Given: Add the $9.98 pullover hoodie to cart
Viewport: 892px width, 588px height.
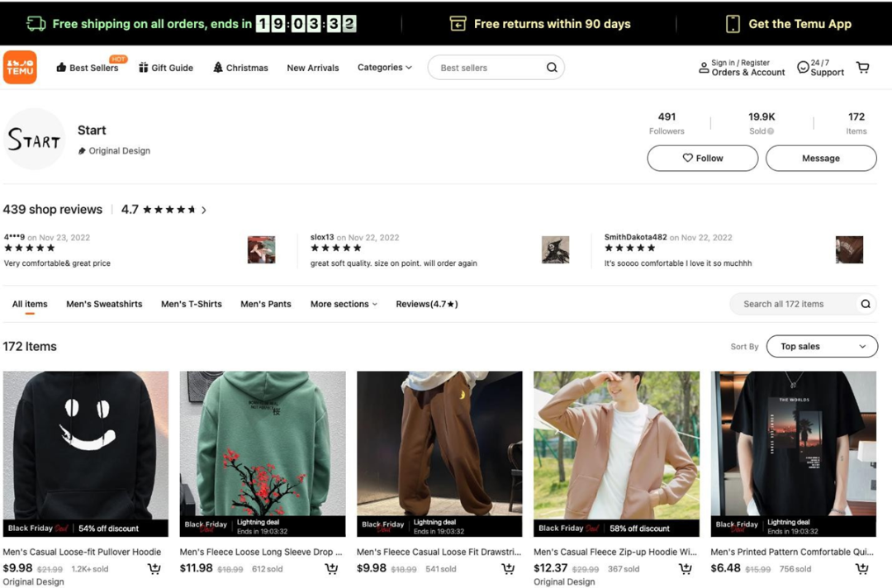Looking at the screenshot, I should point(154,568).
